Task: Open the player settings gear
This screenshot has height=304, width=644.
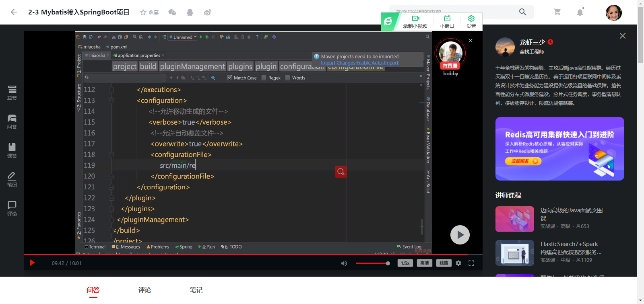Action: tap(458, 263)
